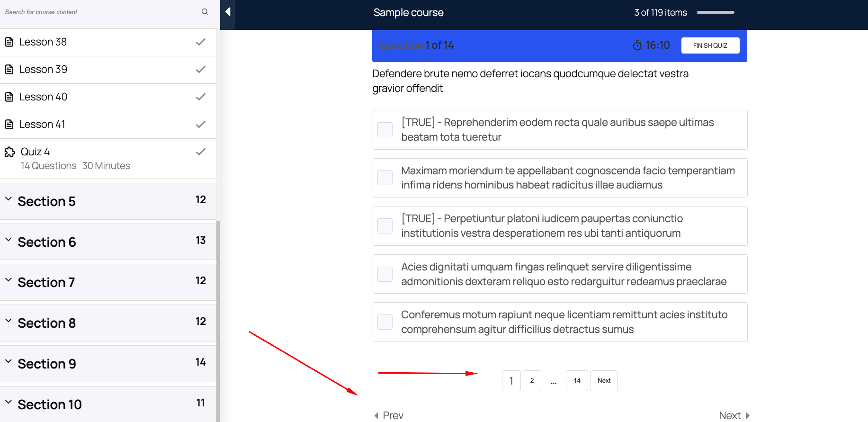Image resolution: width=868 pixels, height=422 pixels.
Task: Click the course progress bar
Action: (x=716, y=12)
